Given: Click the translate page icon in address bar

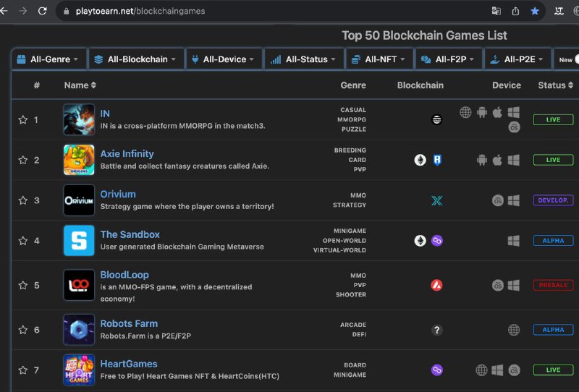Looking at the screenshot, I should [496, 11].
